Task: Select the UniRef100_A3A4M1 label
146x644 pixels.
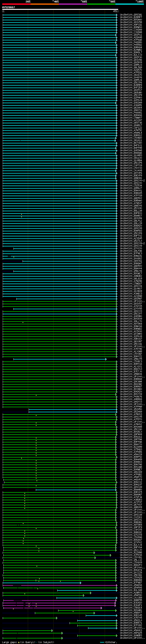Action: click(131, 105)
